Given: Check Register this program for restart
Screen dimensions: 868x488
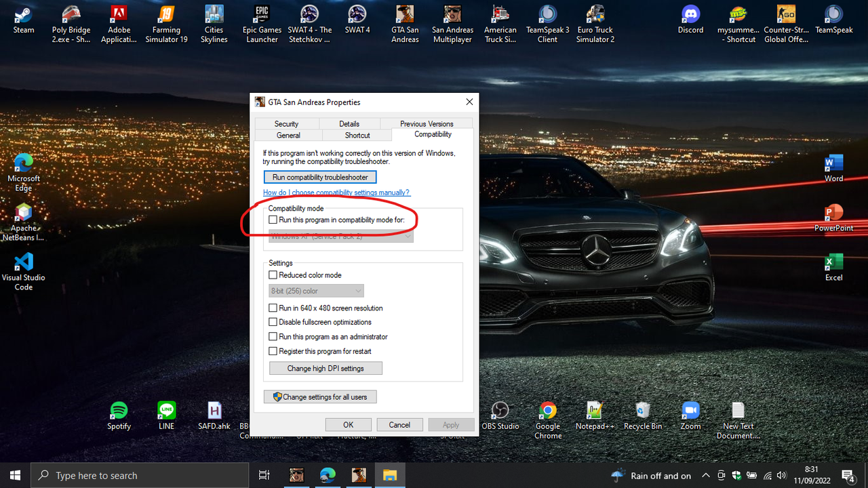Looking at the screenshot, I should click(x=273, y=351).
